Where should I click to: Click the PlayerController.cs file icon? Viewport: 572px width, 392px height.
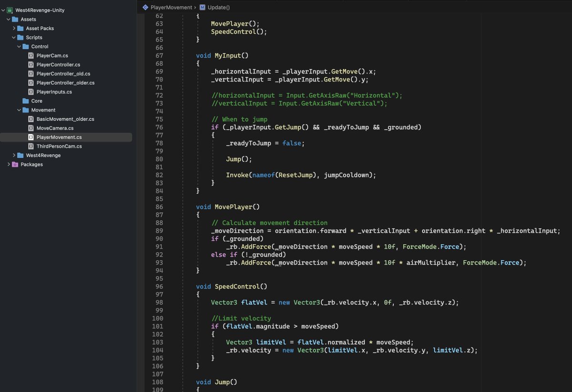[31, 64]
